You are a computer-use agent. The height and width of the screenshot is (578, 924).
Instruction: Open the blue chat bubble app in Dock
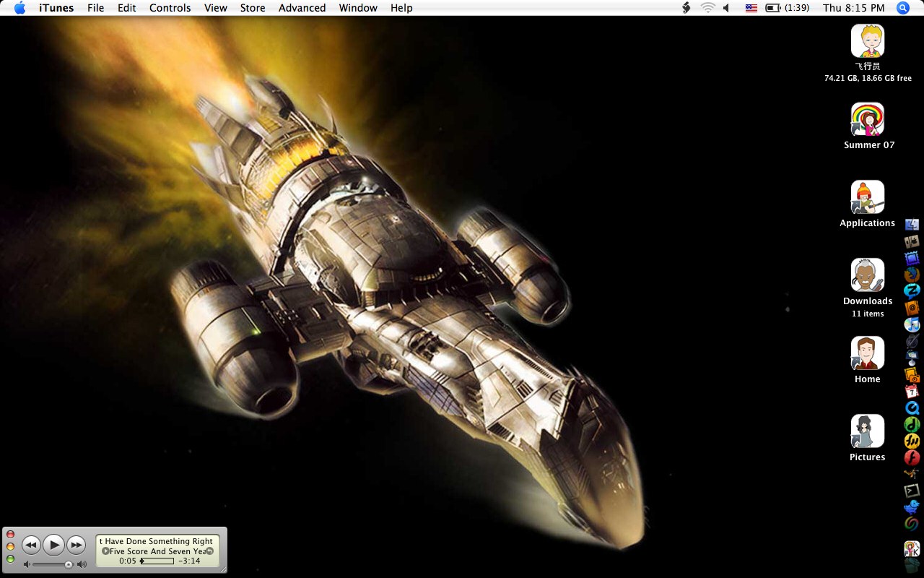pyautogui.click(x=912, y=291)
